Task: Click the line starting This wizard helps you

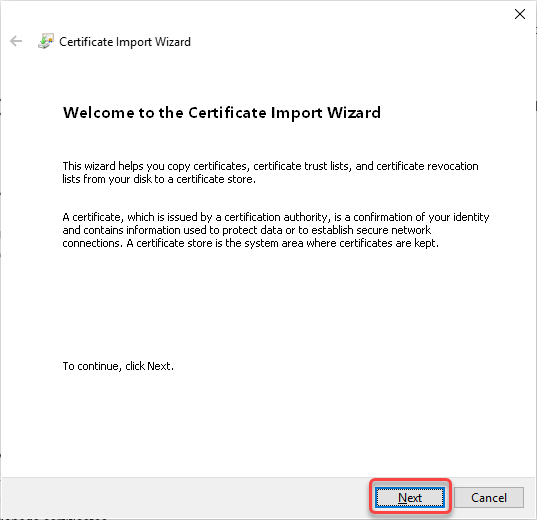Action: [270, 166]
